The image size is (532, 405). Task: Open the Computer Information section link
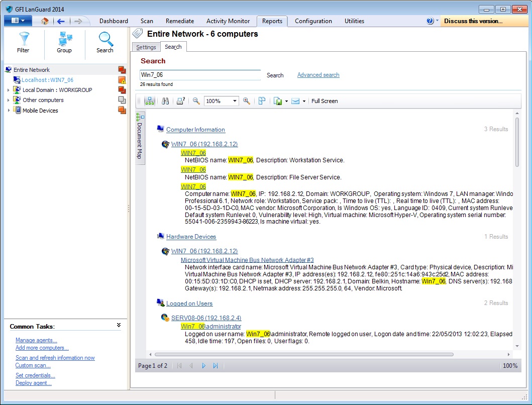195,130
